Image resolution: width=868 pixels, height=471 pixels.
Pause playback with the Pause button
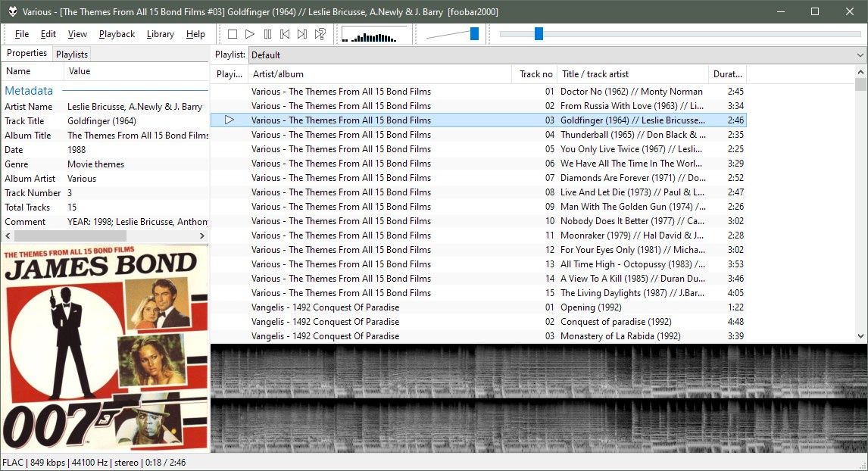[x=267, y=34]
